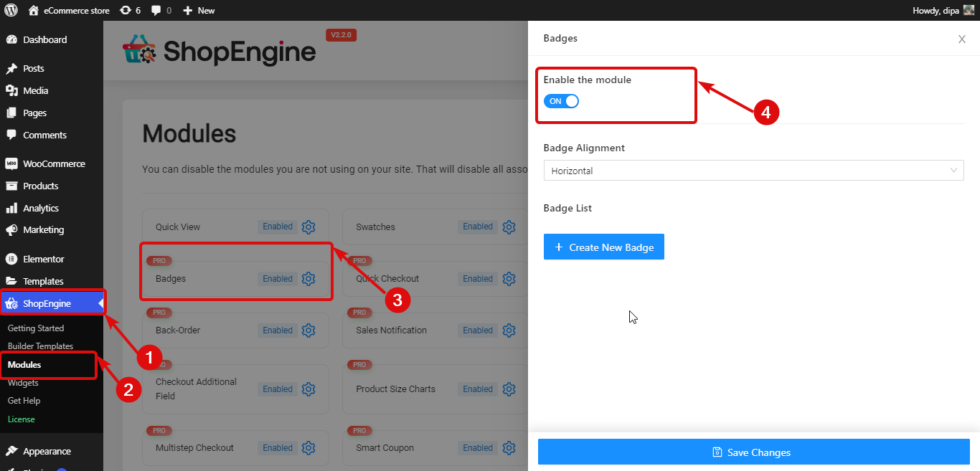Open settings gear for Quick Checkout module

tap(509, 279)
